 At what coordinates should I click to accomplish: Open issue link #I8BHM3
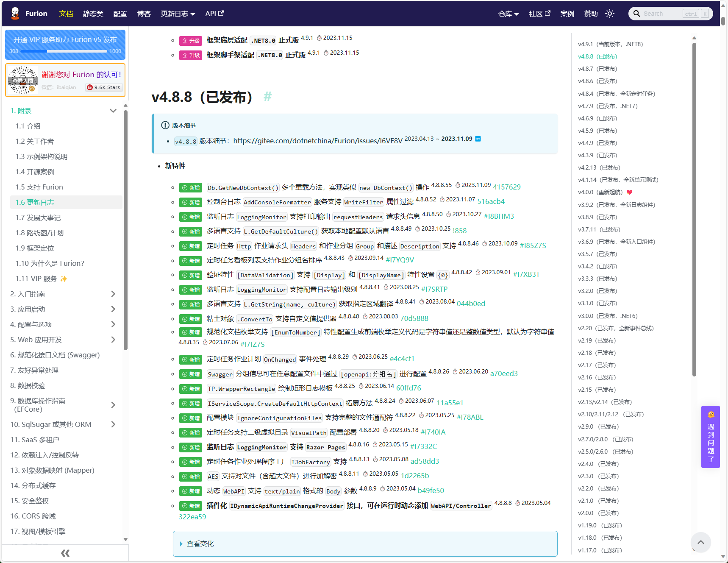tap(499, 216)
